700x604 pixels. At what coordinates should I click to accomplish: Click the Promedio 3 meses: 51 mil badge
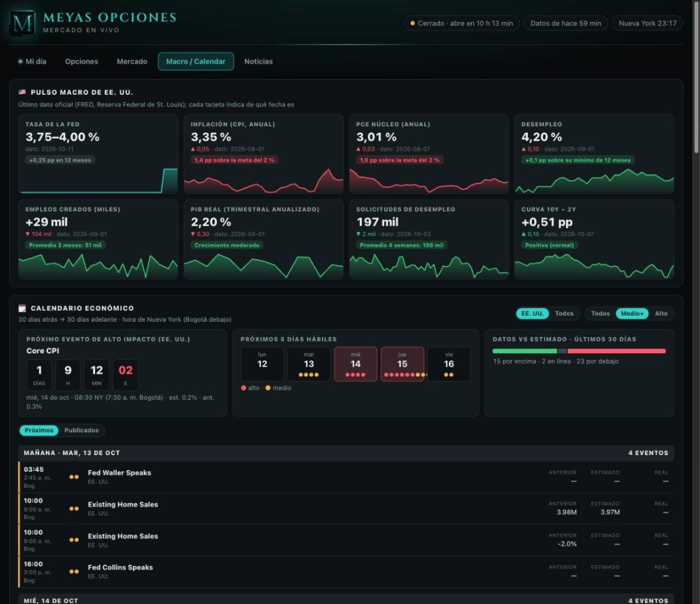[65, 245]
